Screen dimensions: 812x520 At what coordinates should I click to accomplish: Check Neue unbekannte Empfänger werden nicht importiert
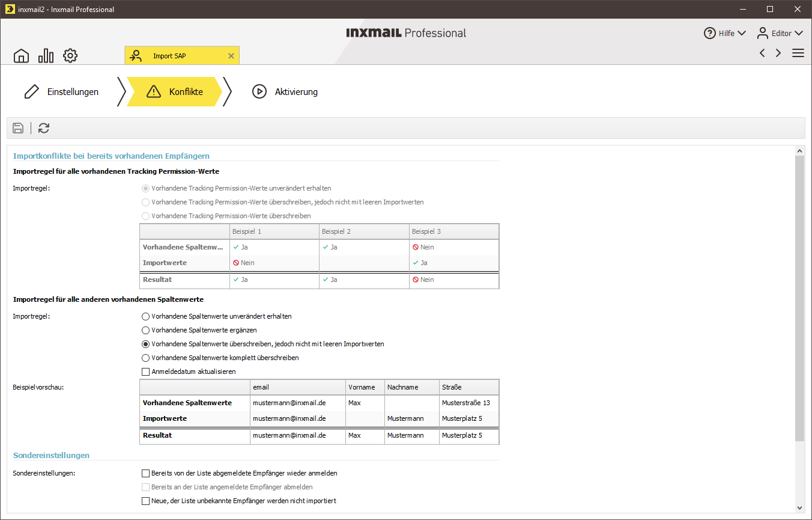(x=145, y=501)
